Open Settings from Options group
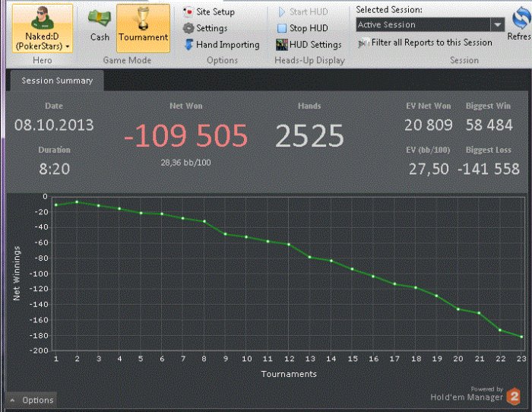532x412 pixels. point(205,28)
